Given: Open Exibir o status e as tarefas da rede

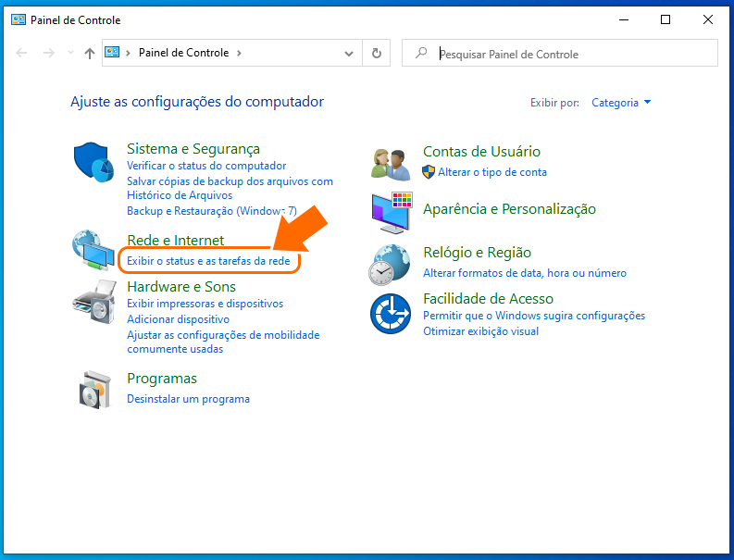Looking at the screenshot, I should click(x=208, y=261).
